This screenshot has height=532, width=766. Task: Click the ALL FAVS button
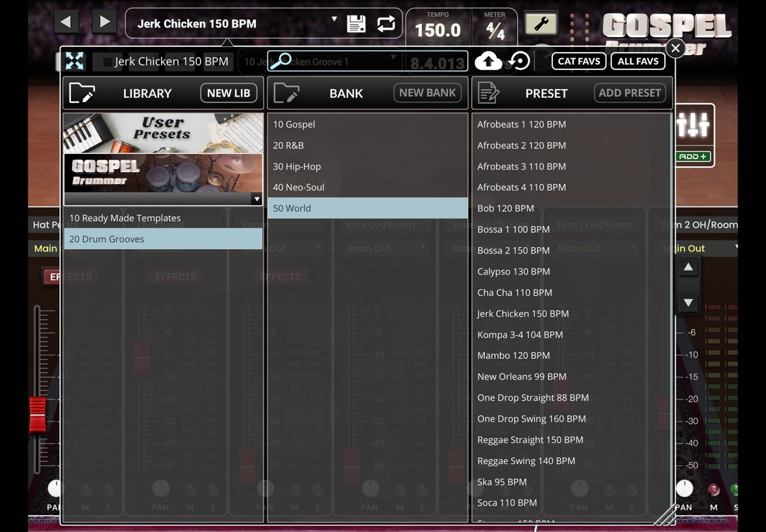click(638, 62)
